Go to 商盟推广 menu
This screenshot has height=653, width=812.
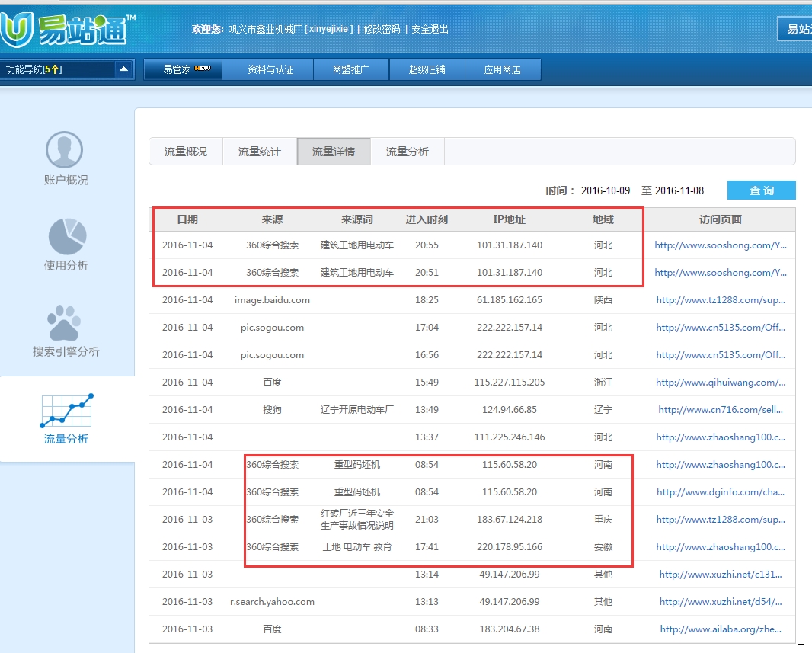[x=350, y=69]
